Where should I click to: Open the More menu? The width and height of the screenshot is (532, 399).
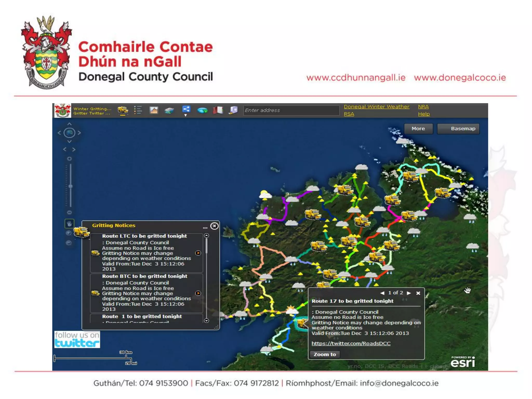418,129
